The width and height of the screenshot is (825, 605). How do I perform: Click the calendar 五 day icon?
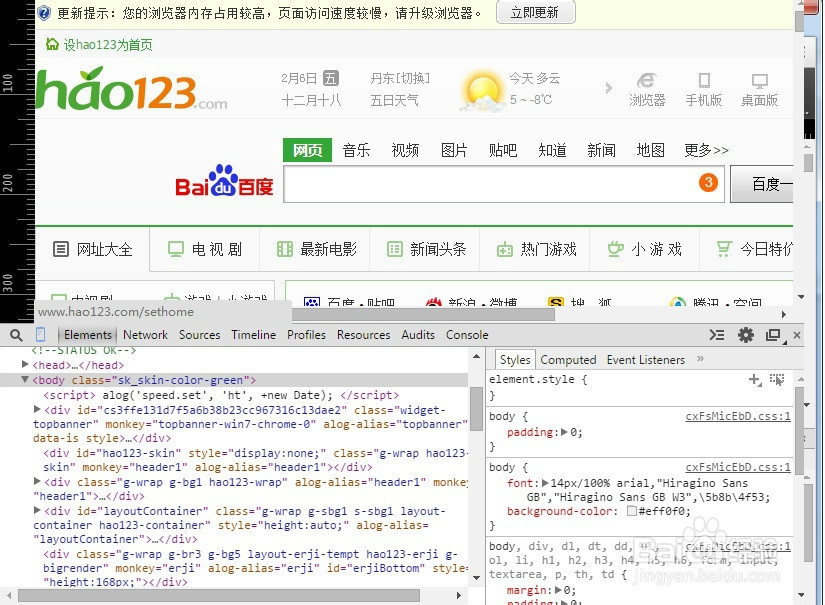click(x=330, y=78)
